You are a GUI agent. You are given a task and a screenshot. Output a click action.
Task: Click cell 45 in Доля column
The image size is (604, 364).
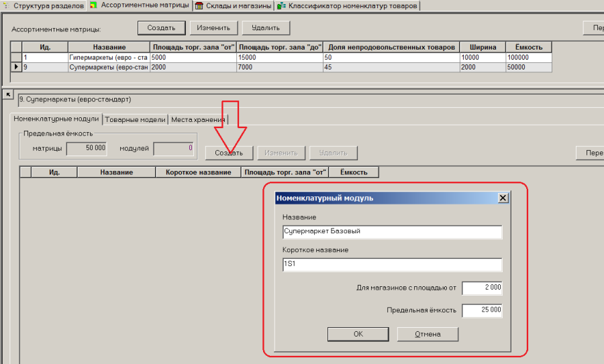point(391,67)
